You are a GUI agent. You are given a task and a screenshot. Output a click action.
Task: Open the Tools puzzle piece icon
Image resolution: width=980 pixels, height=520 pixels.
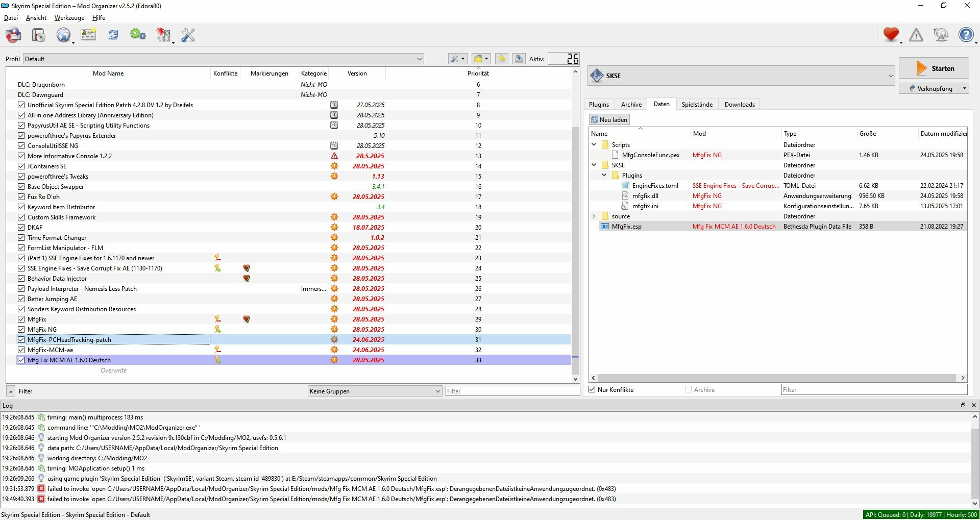[163, 35]
